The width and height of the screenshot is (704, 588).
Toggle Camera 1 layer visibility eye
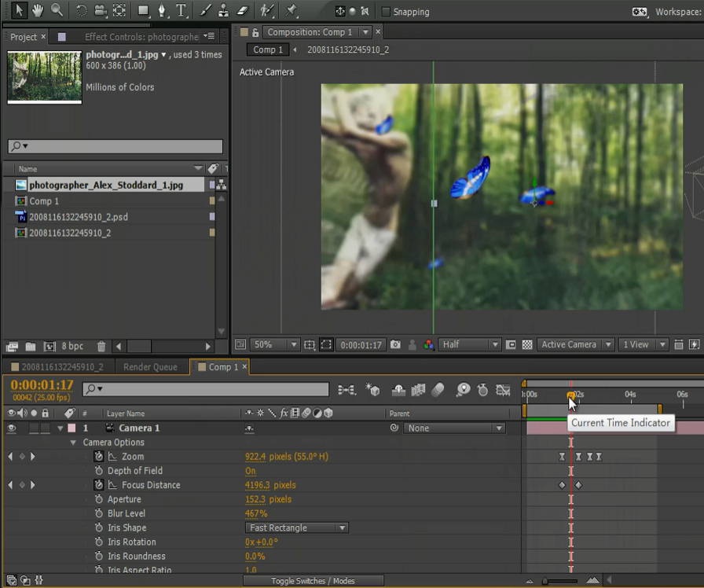click(x=12, y=428)
